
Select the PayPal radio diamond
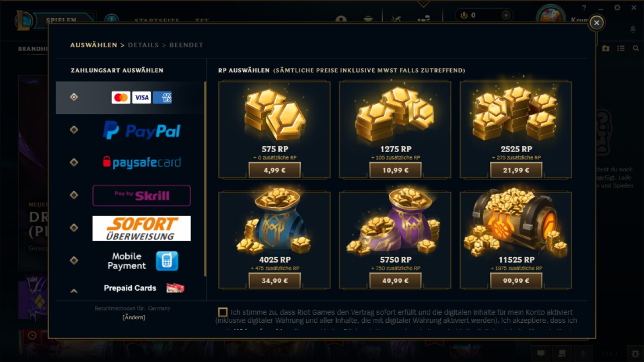point(74,130)
